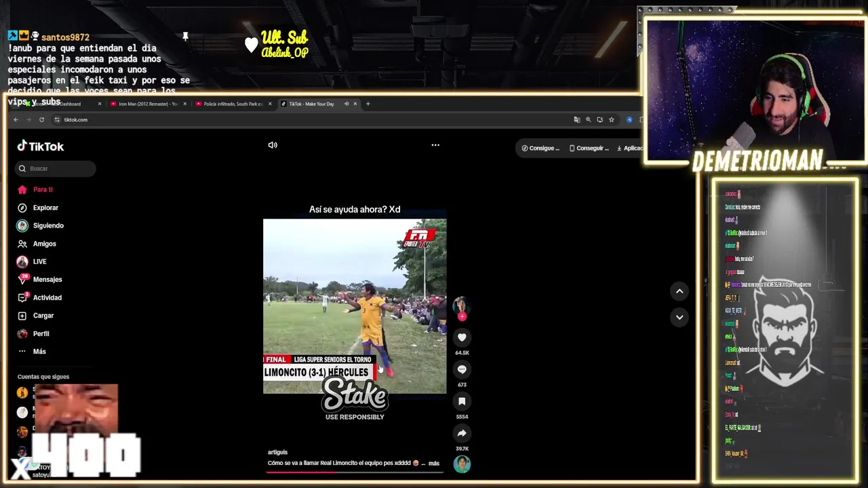This screenshot has height=488, width=868.
Task: Click the browser back arrow
Action: tap(16, 120)
